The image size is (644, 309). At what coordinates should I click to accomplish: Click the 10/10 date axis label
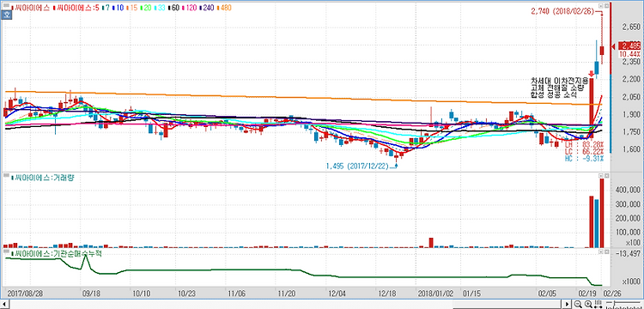point(141,294)
